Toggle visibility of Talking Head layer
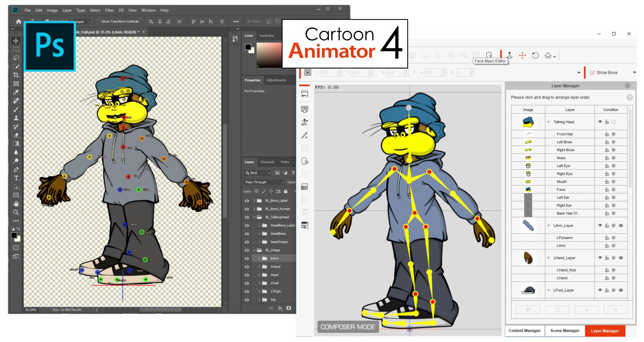 click(600, 122)
